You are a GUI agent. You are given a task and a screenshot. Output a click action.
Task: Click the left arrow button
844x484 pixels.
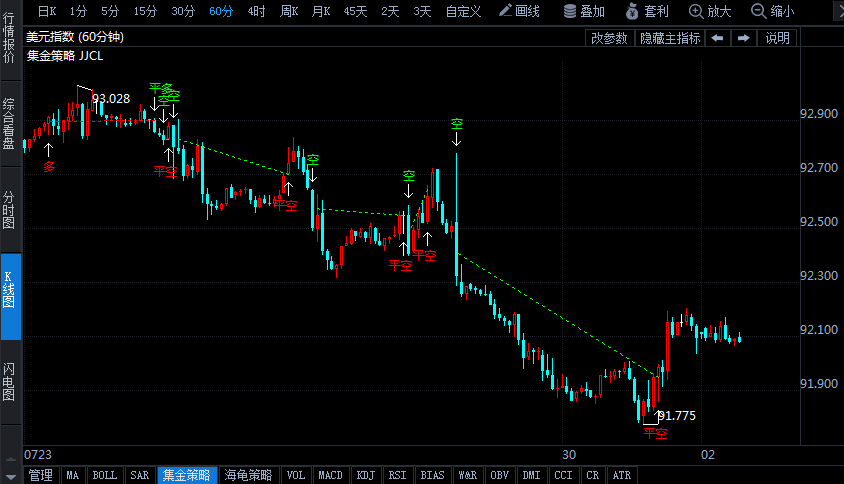click(x=718, y=38)
